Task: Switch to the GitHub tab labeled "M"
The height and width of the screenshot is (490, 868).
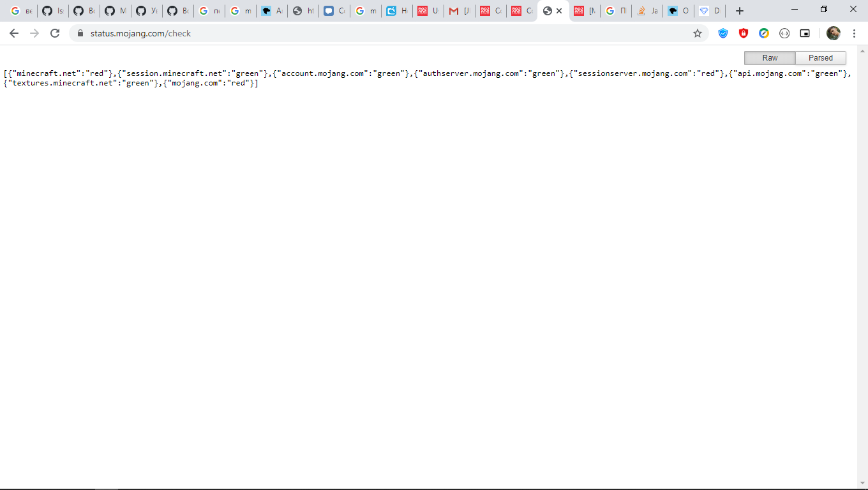Action: [116, 11]
